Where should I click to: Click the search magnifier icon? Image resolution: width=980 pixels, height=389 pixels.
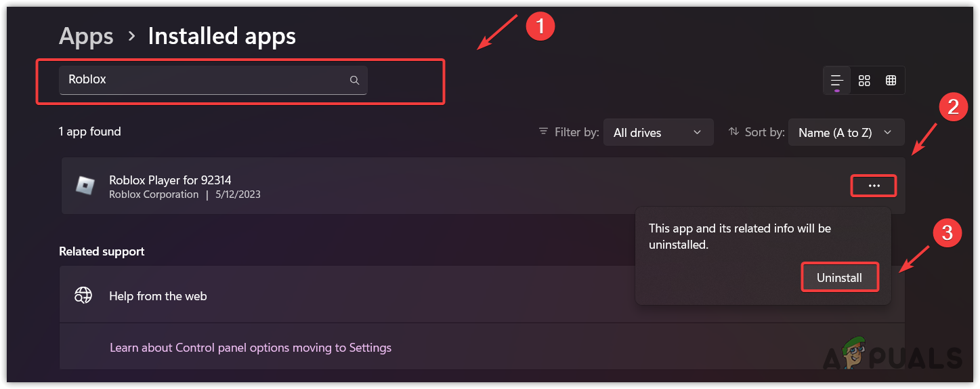coord(354,80)
